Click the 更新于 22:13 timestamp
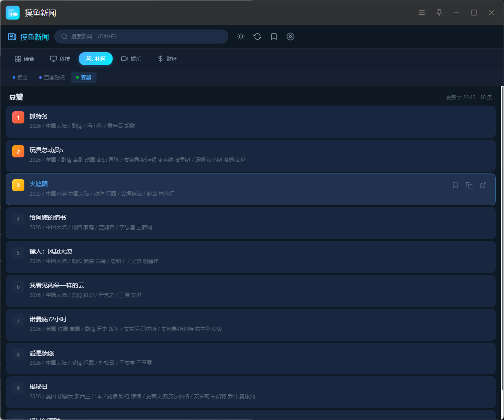Image resolution: width=504 pixels, height=420 pixels. pos(461,97)
